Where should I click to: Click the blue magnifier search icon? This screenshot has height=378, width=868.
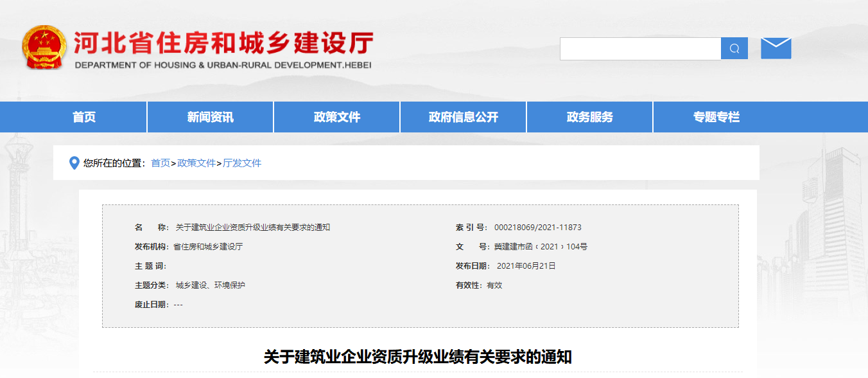[734, 49]
